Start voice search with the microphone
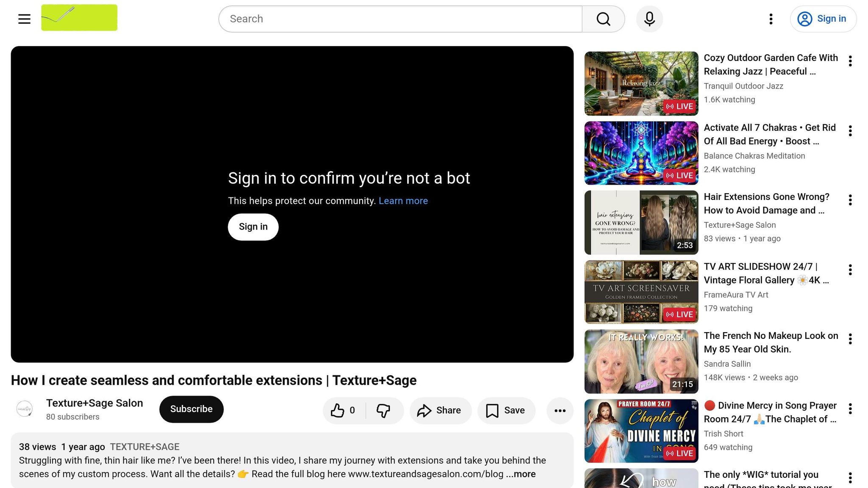Image resolution: width=868 pixels, height=488 pixels. (x=649, y=19)
